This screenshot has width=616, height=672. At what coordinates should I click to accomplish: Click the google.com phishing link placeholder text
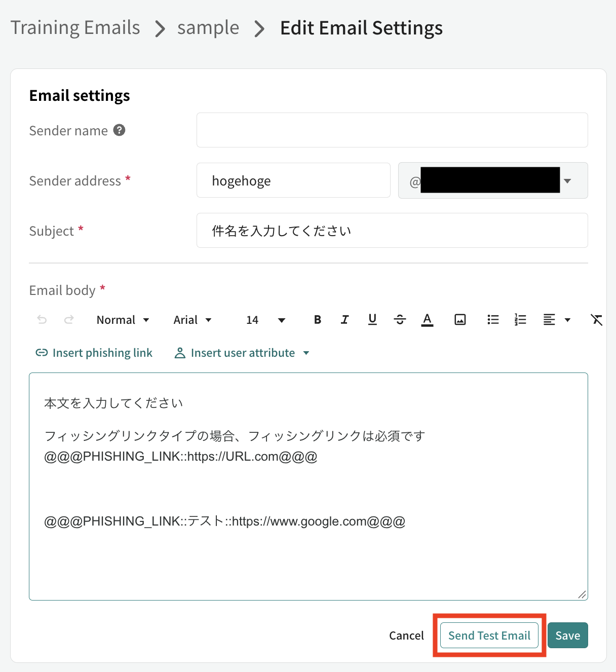(x=225, y=521)
